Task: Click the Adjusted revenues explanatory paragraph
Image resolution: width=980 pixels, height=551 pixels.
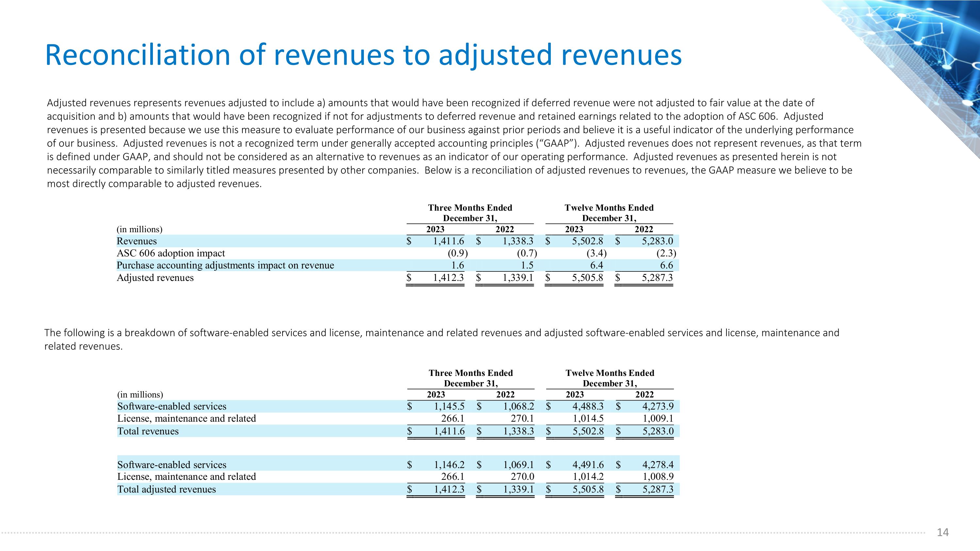Action: (x=454, y=143)
